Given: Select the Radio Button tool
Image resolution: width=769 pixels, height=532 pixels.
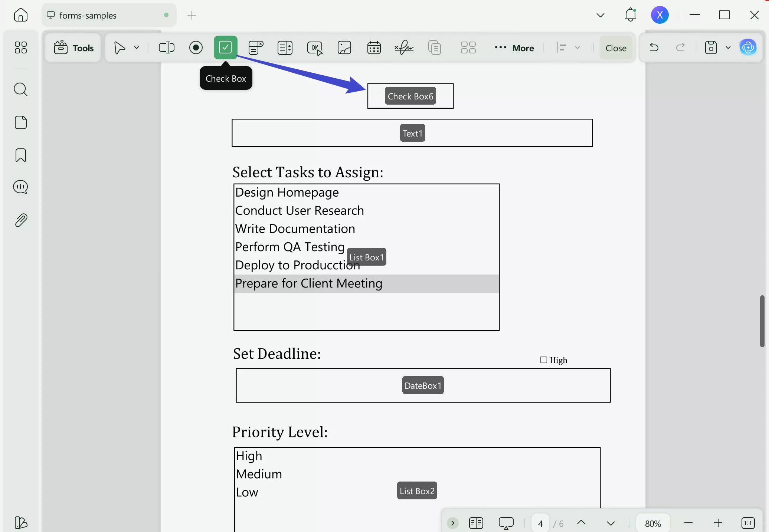Looking at the screenshot, I should pyautogui.click(x=196, y=47).
